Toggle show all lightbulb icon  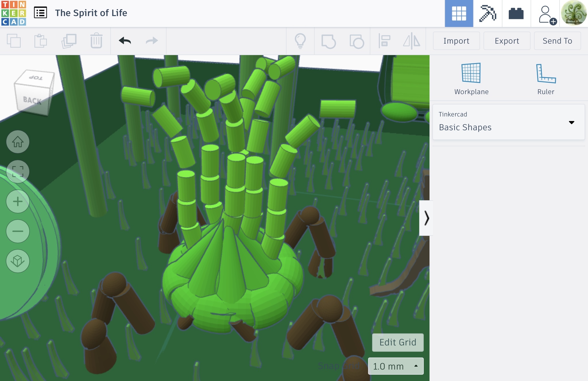[x=300, y=41]
